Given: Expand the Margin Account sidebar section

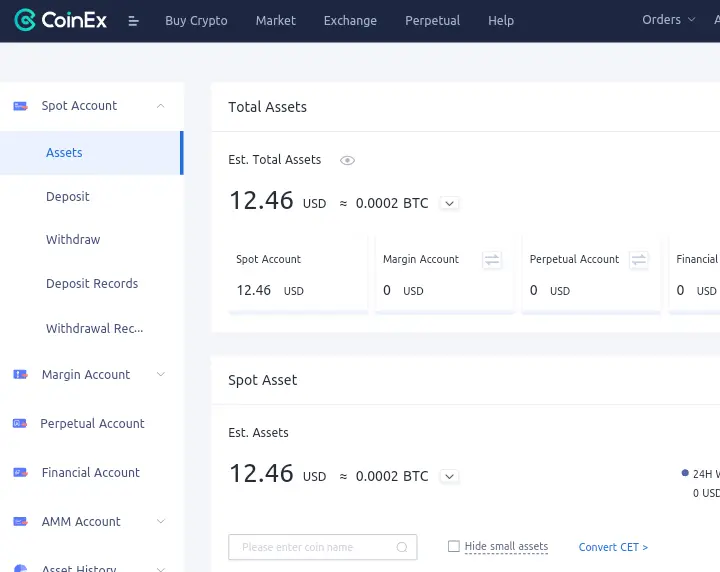Looking at the screenshot, I should [161, 374].
